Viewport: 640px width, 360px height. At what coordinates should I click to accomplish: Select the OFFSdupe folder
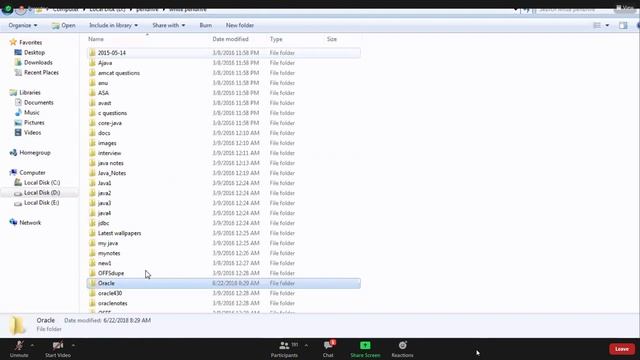224,273
